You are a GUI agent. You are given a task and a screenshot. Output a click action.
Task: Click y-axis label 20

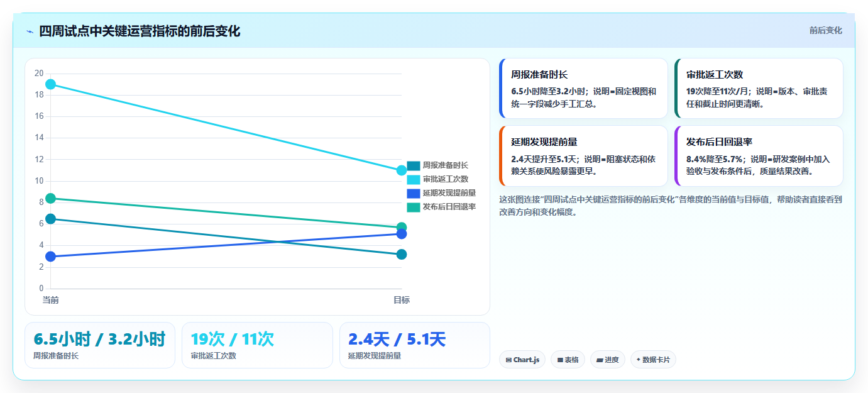tap(39, 74)
